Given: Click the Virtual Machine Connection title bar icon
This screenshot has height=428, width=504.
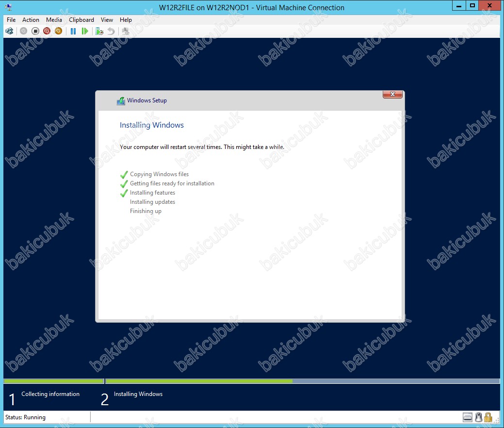Looking at the screenshot, I should (8, 7).
